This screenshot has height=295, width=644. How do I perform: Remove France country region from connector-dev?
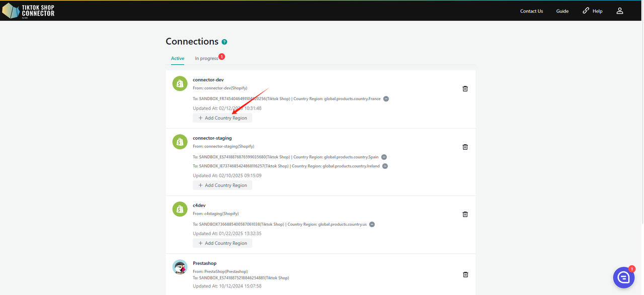point(386,99)
